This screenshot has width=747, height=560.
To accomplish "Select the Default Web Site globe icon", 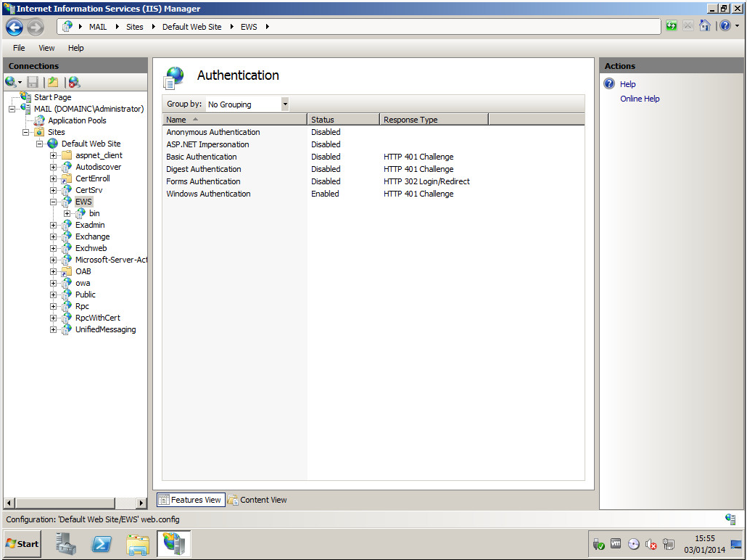I will point(53,144).
